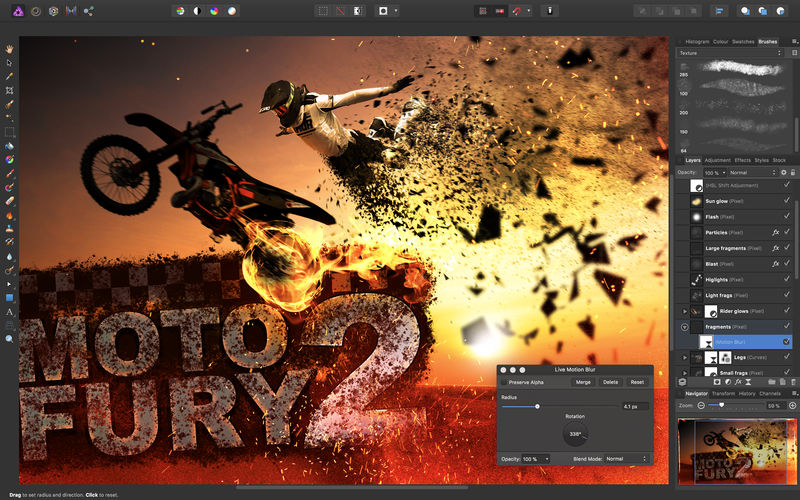Viewport: 800px width, 500px height.
Task: Collapse the fragments layer group
Action: pos(685,327)
